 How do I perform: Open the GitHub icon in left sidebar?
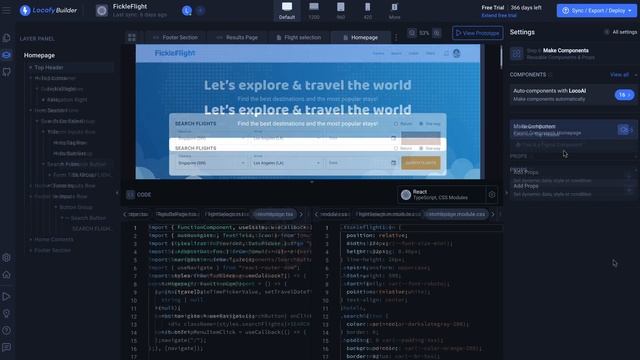7,72
